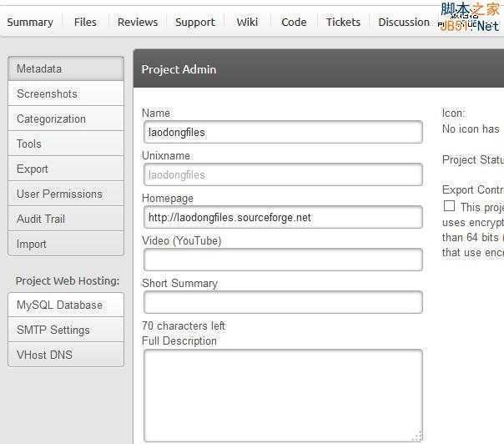Click the 'Short Summary' label
The image size is (504, 444).
pos(179,283)
